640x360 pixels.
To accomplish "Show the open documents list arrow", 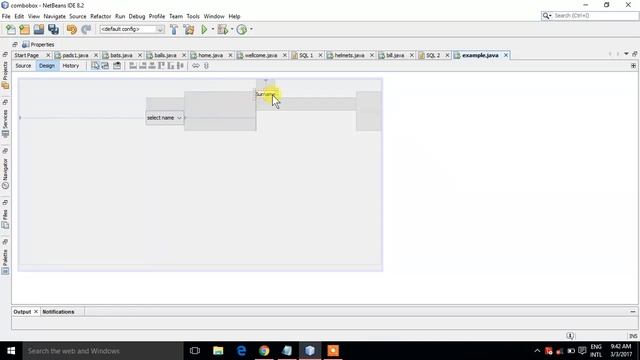I will tap(626, 54).
